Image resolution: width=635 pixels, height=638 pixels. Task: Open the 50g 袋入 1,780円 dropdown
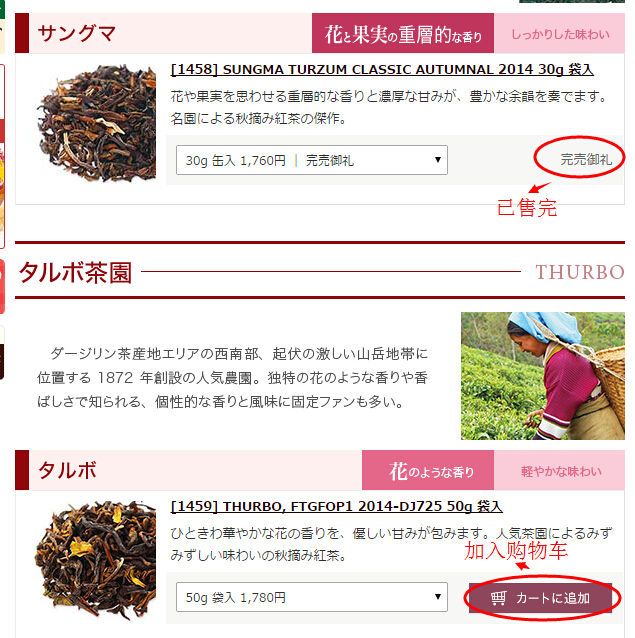click(x=312, y=597)
